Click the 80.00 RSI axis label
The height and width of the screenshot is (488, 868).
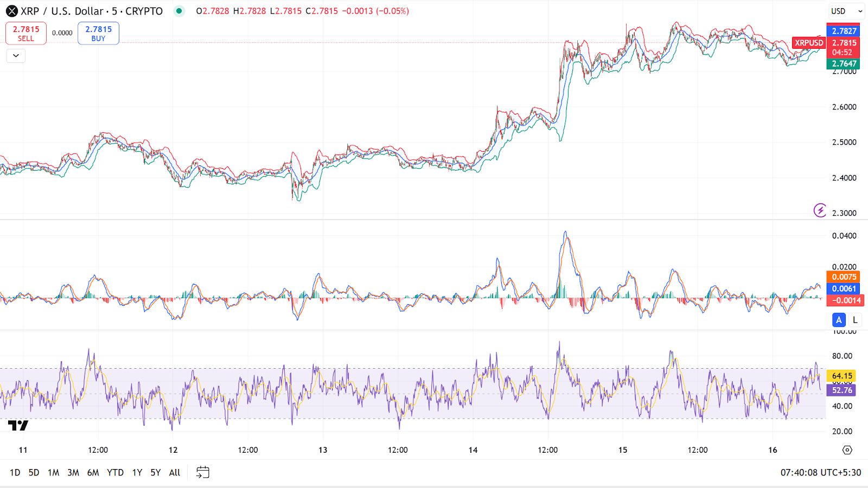[x=842, y=356]
